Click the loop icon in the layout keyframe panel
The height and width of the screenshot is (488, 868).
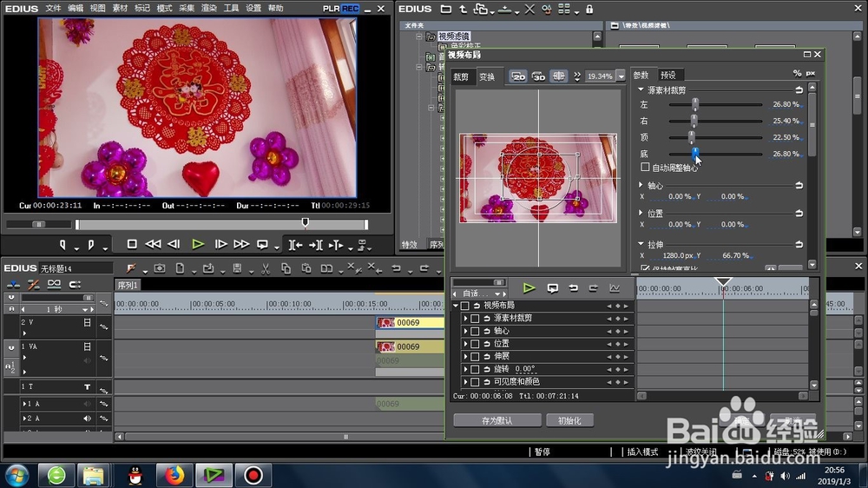(552, 288)
